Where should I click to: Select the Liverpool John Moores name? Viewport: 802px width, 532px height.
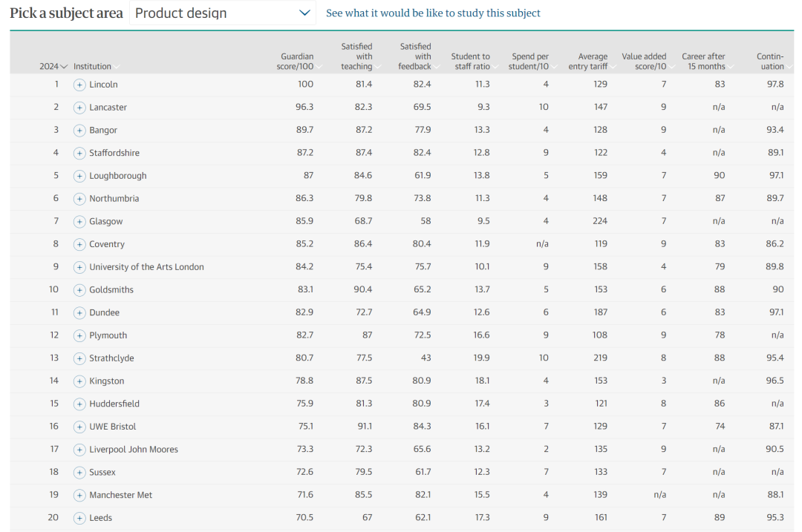click(134, 449)
